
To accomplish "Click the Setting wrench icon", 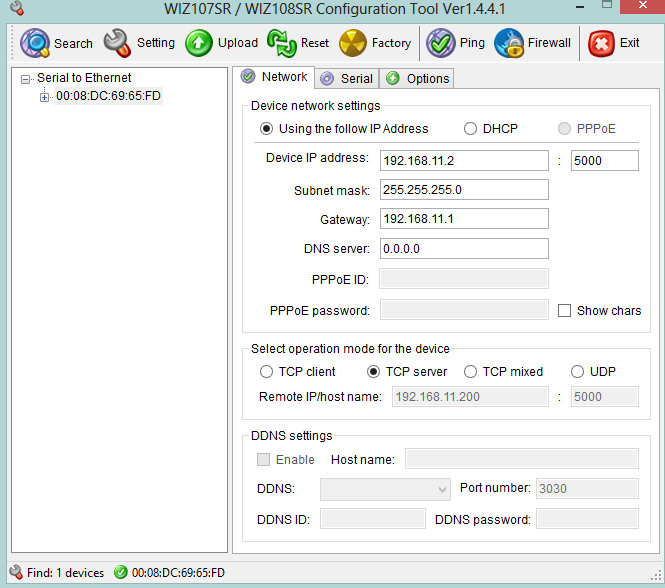I will [117, 43].
